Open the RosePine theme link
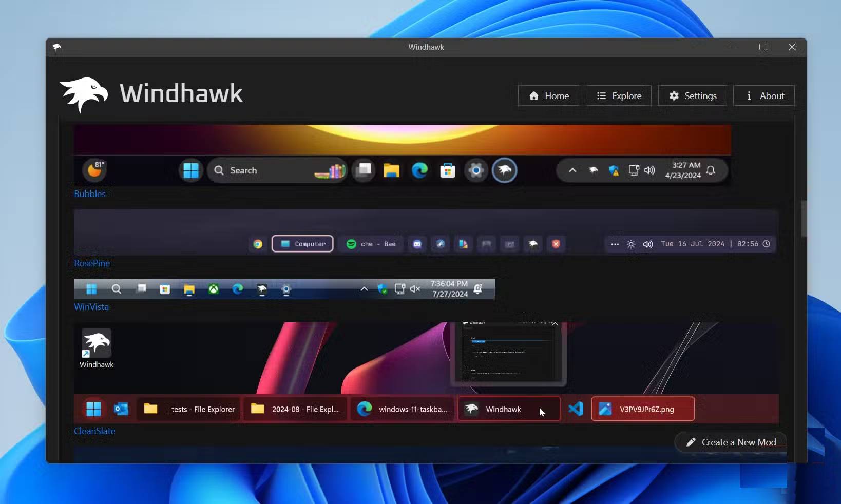Image resolution: width=841 pixels, height=504 pixels. click(92, 263)
